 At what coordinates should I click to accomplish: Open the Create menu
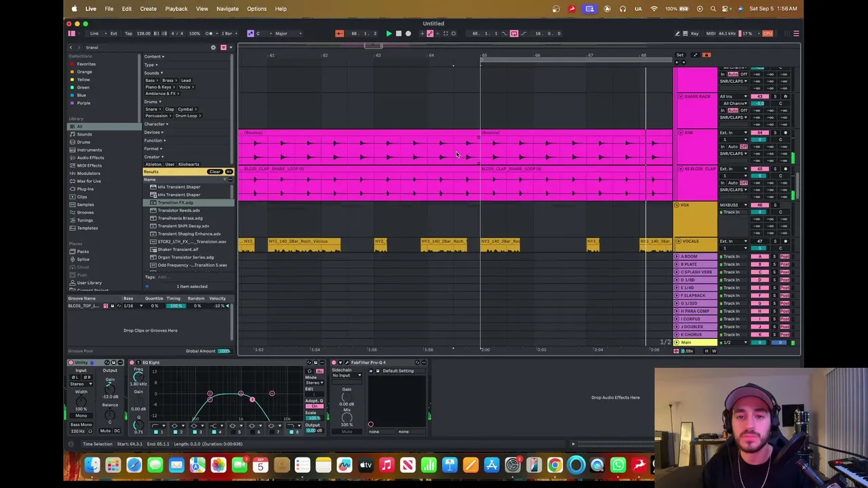[148, 9]
